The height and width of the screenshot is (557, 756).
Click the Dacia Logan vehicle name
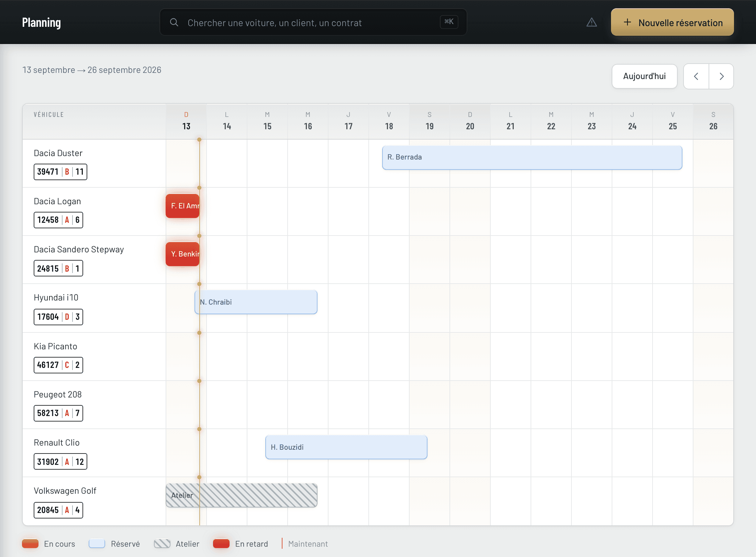[x=57, y=201]
